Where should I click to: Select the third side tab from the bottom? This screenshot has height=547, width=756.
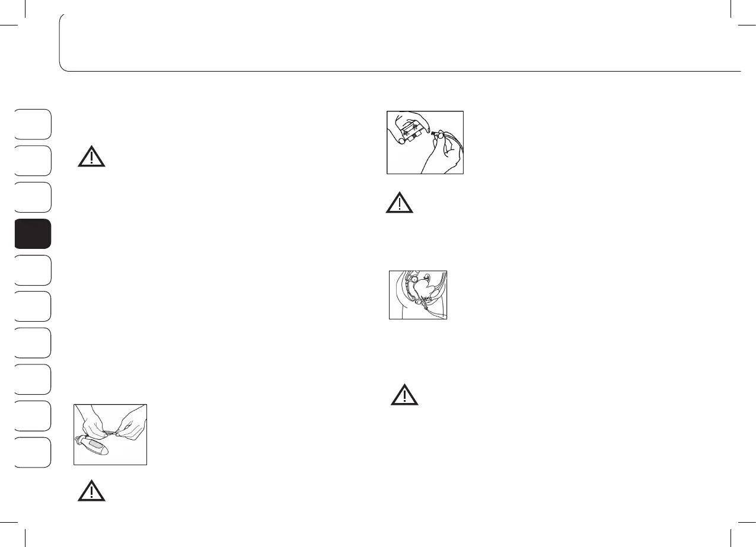click(33, 380)
